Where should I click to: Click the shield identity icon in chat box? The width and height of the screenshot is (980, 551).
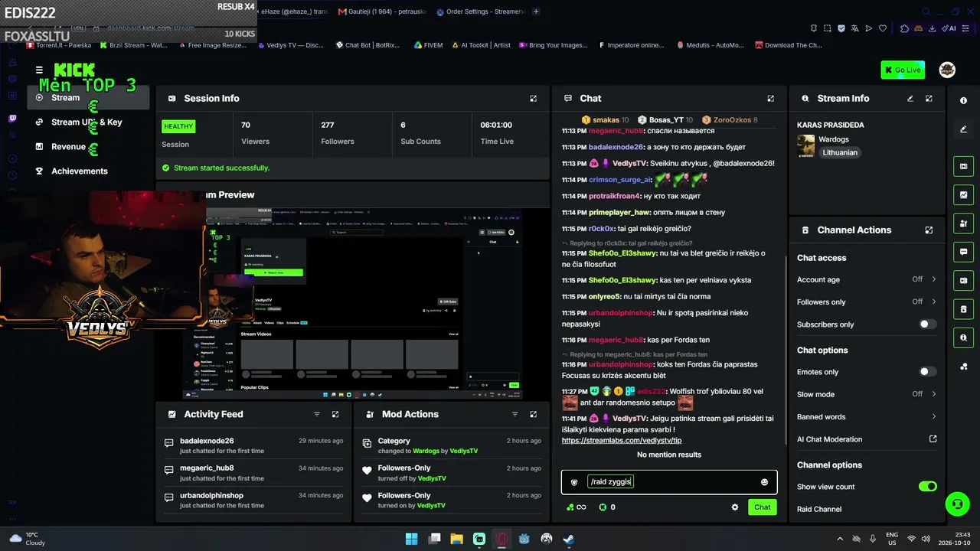(x=574, y=482)
